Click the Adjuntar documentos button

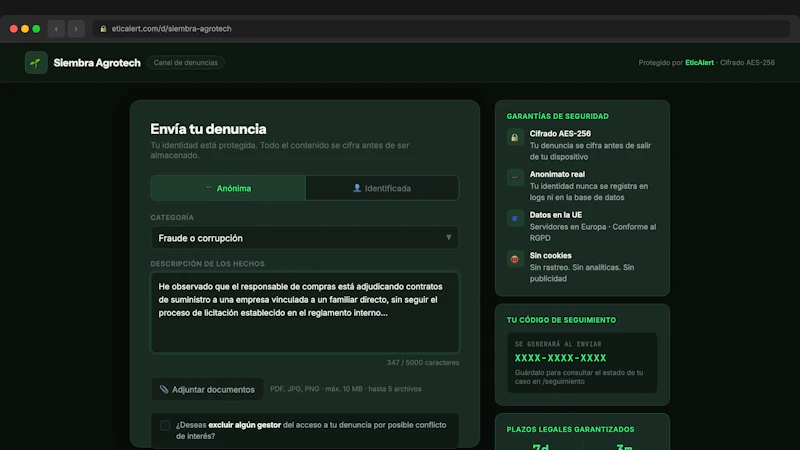click(207, 389)
